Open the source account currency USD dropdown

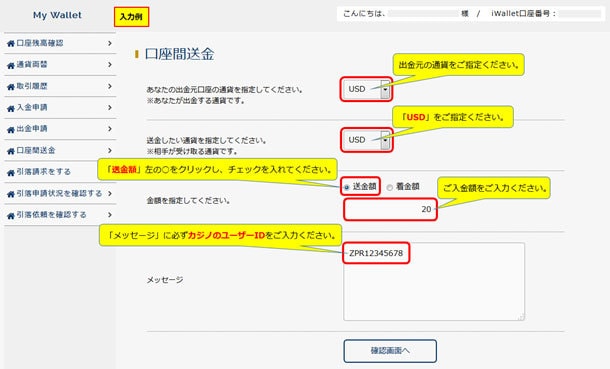click(366, 89)
